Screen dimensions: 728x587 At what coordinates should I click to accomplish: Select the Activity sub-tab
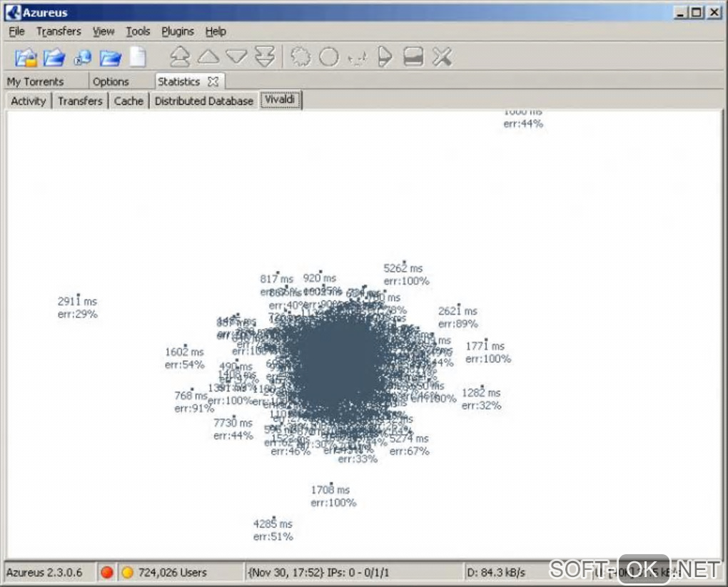[x=29, y=101]
